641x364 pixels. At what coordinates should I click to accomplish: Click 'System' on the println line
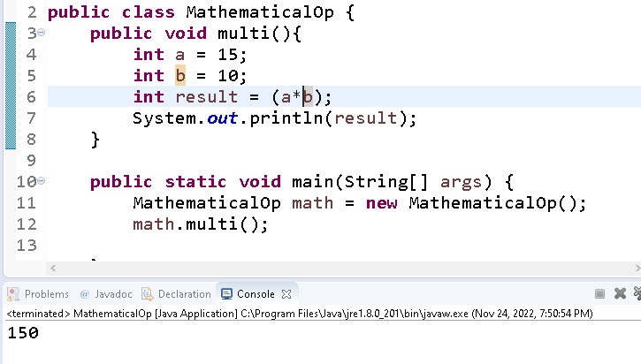point(164,118)
